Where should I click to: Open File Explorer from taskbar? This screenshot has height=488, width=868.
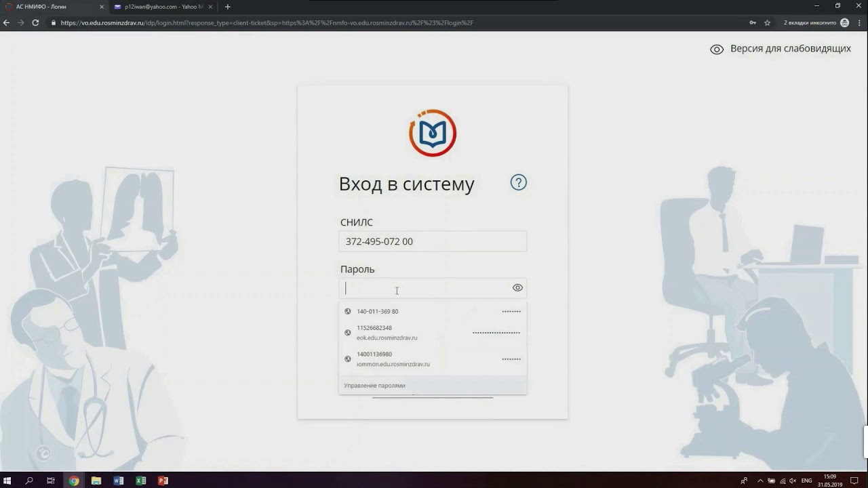tap(96, 481)
